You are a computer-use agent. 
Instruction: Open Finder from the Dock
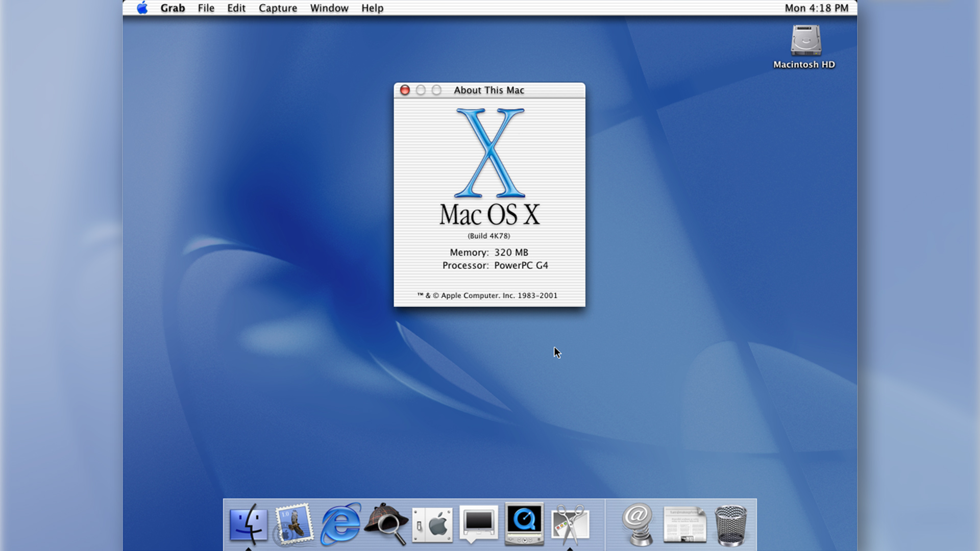249,524
